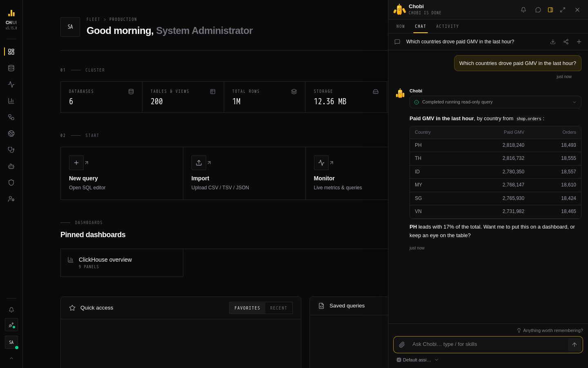Select the FAVORITES toggle in Quick access
The width and height of the screenshot is (588, 368).
pyautogui.click(x=247, y=308)
